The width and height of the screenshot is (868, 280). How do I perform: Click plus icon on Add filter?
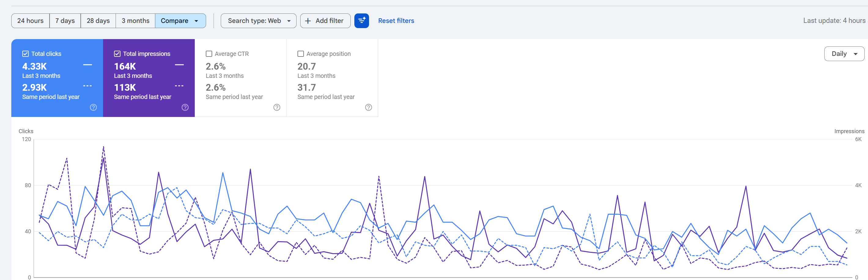[x=308, y=21]
